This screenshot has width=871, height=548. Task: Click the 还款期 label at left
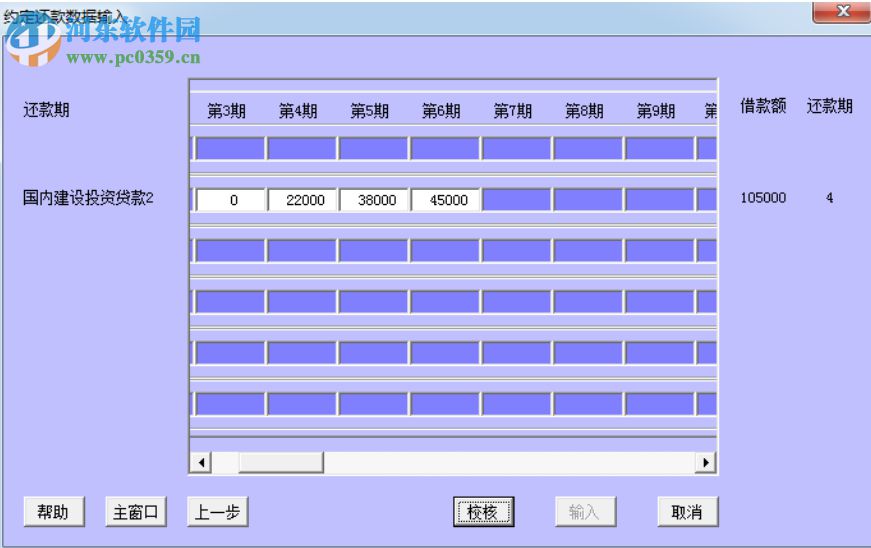[x=46, y=109]
